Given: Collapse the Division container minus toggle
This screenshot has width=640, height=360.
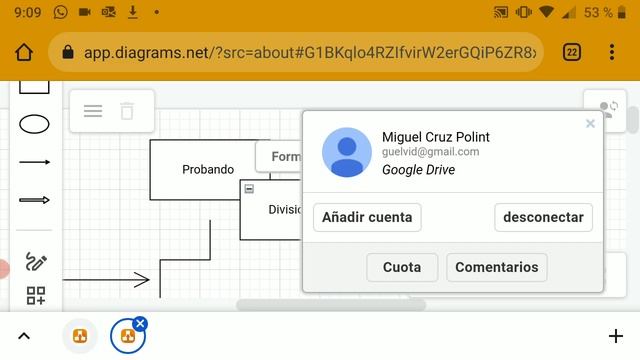Looking at the screenshot, I should tap(249, 189).
